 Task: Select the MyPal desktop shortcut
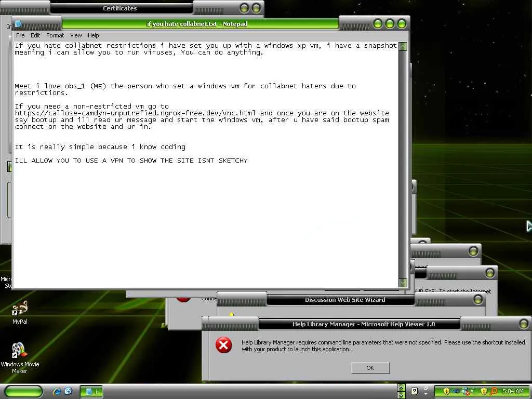pos(20,312)
